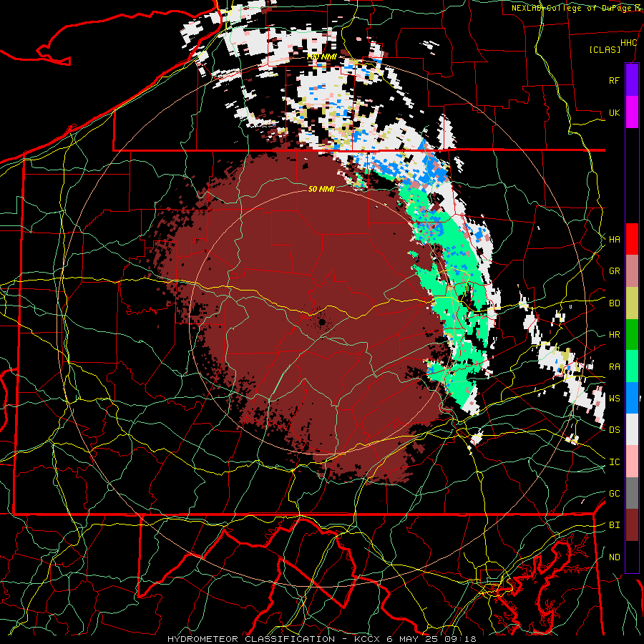
Task: Click the [CLAS] units label
Action: (605, 49)
